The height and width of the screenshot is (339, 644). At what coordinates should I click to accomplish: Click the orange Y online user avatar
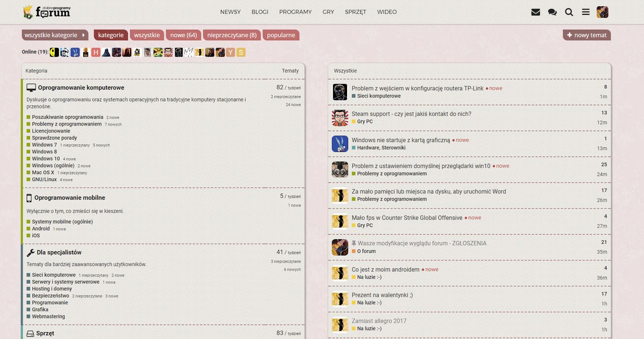tap(230, 52)
